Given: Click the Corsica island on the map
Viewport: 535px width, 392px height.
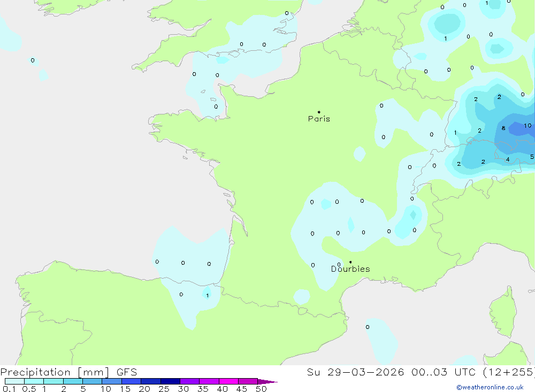Looking at the screenshot, I should coord(503,310).
